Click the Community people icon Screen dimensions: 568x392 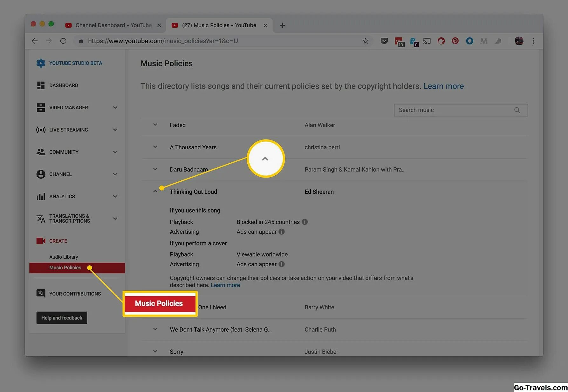41,152
